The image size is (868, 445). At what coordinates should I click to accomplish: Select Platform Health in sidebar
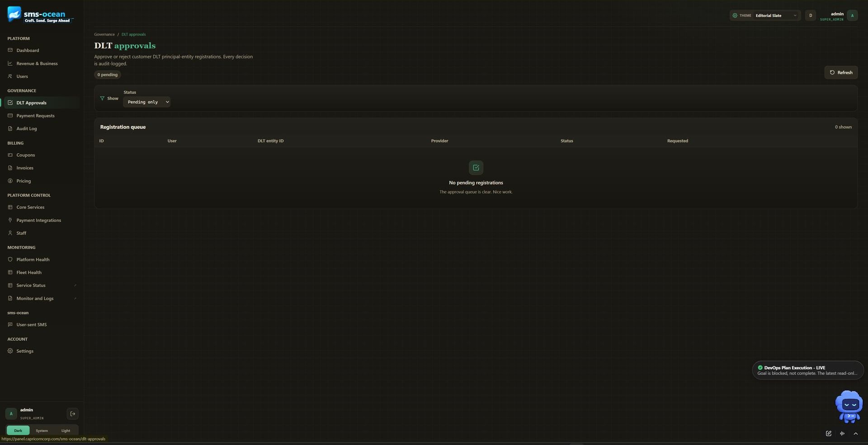42,259
